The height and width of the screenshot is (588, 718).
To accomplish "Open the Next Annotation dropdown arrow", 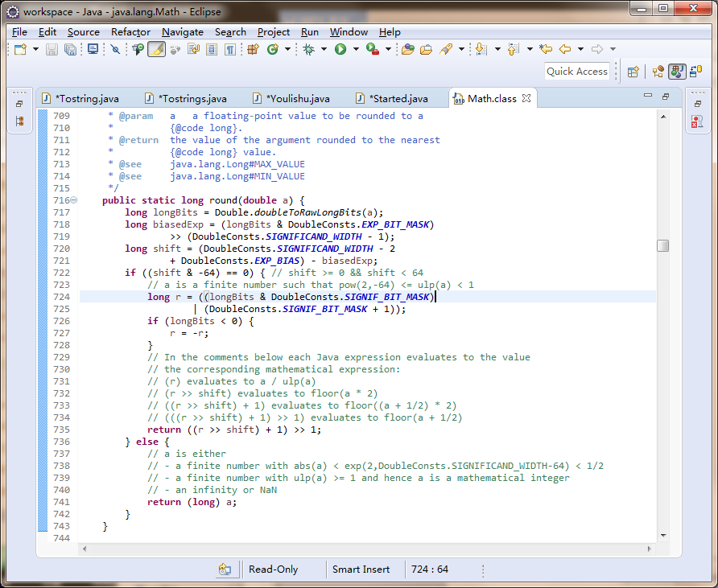I will (x=497, y=49).
